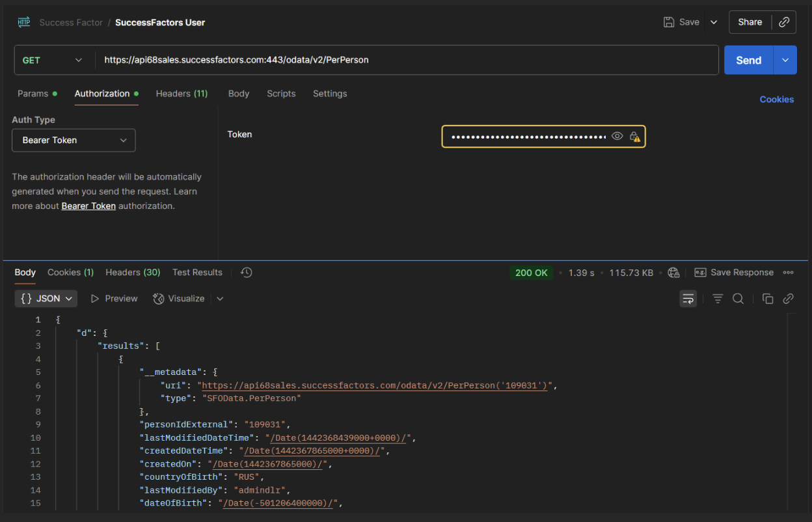Click the response body vertical scrollbar
Viewport: 812px width, 522px height.
(x=791, y=412)
